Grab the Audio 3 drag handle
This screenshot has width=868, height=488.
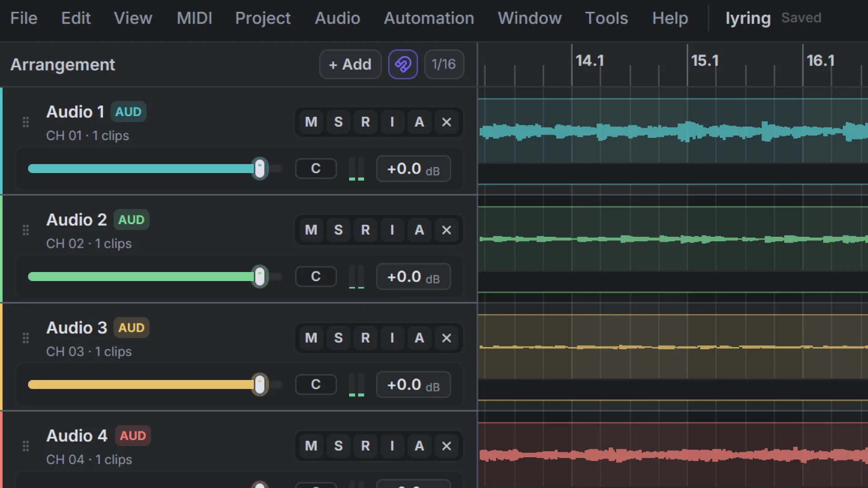pos(26,338)
